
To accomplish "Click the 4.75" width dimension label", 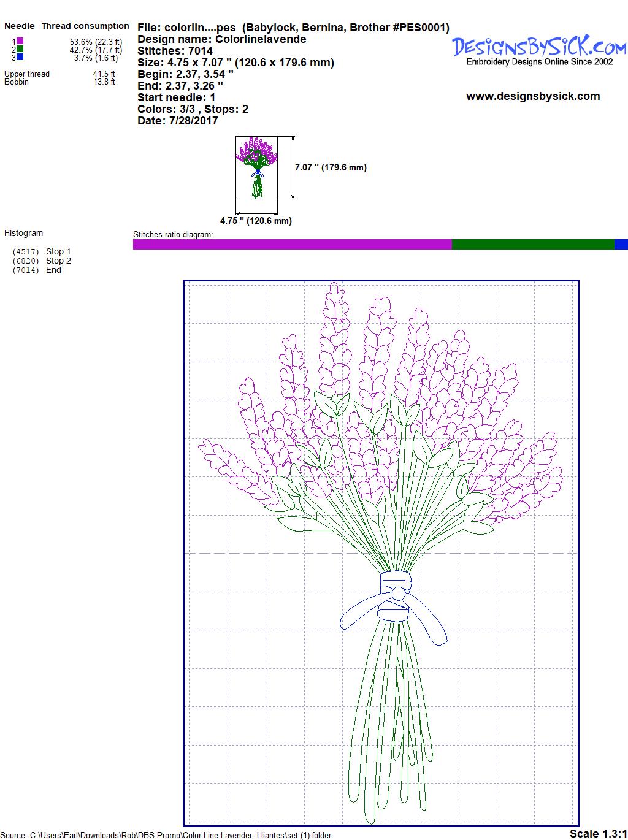I will point(256,221).
